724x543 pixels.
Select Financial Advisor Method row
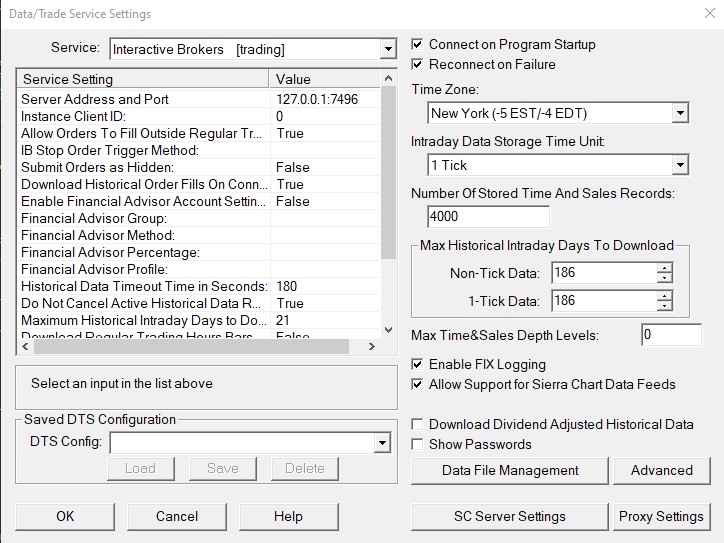(199, 235)
